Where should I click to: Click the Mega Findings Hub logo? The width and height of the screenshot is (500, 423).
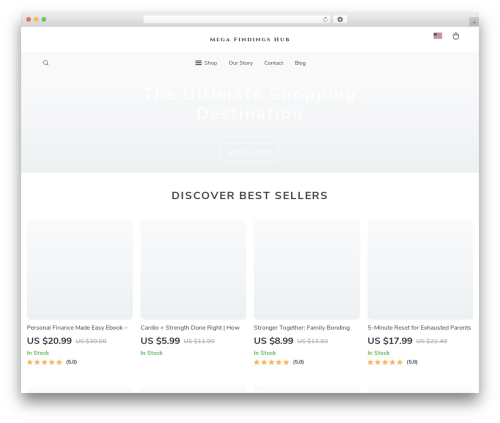pos(250,39)
